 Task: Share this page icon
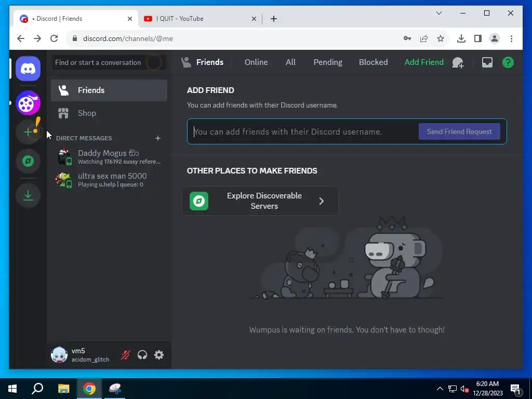(424, 38)
